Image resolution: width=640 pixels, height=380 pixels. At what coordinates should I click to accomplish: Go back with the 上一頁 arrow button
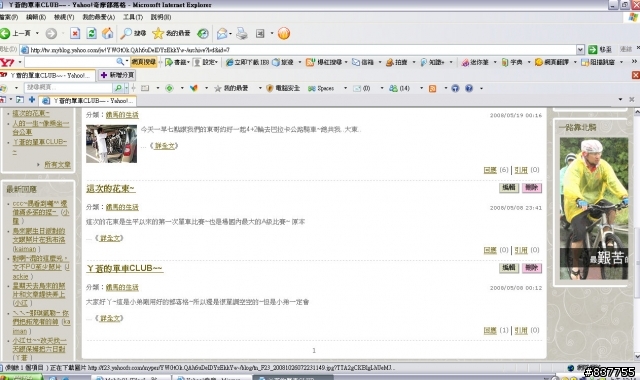(16, 33)
